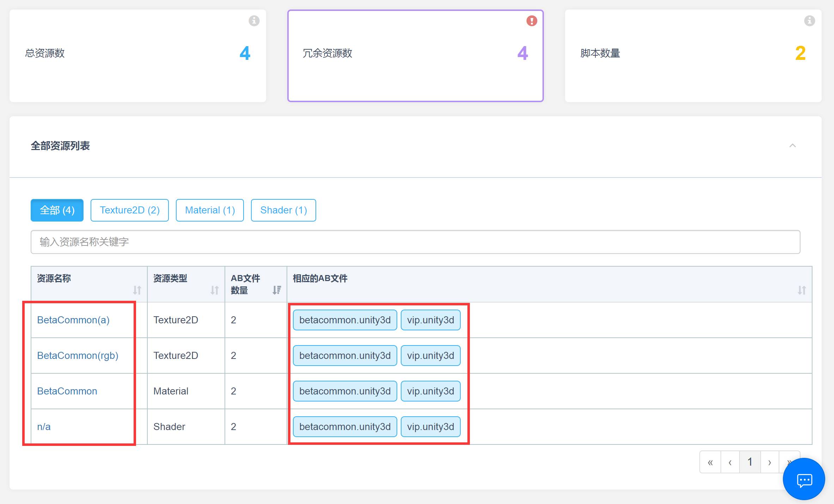Image resolution: width=834 pixels, height=504 pixels.
Task: Sort 相应的AB文件 column arrows
Action: (802, 290)
